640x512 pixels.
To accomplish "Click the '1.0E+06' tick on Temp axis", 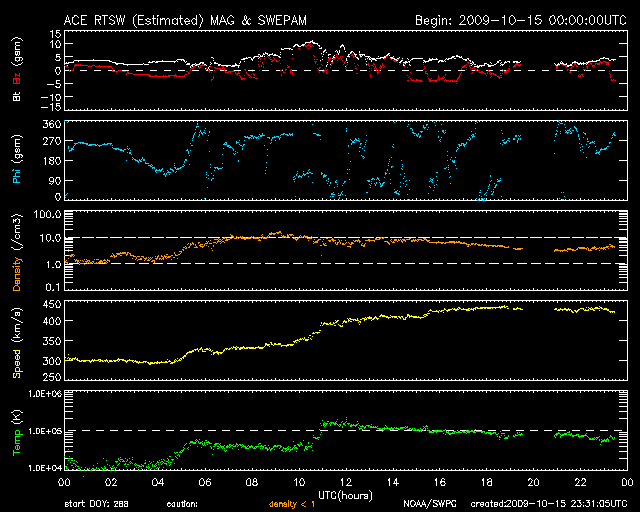I will pos(45,394).
